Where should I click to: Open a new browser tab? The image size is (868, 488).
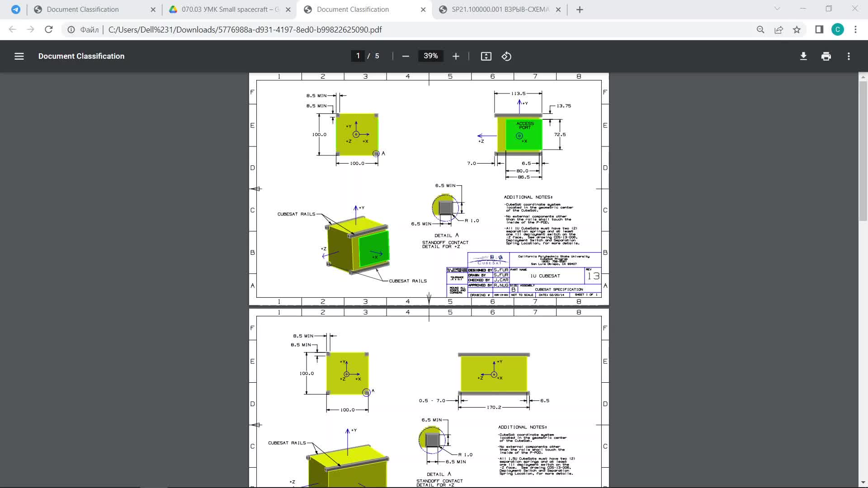pyautogui.click(x=580, y=9)
